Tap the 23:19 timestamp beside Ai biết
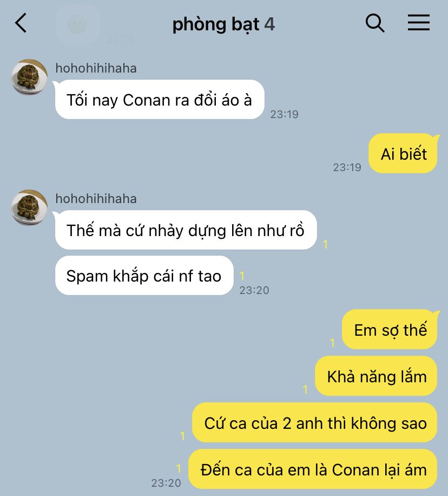 coord(347,167)
